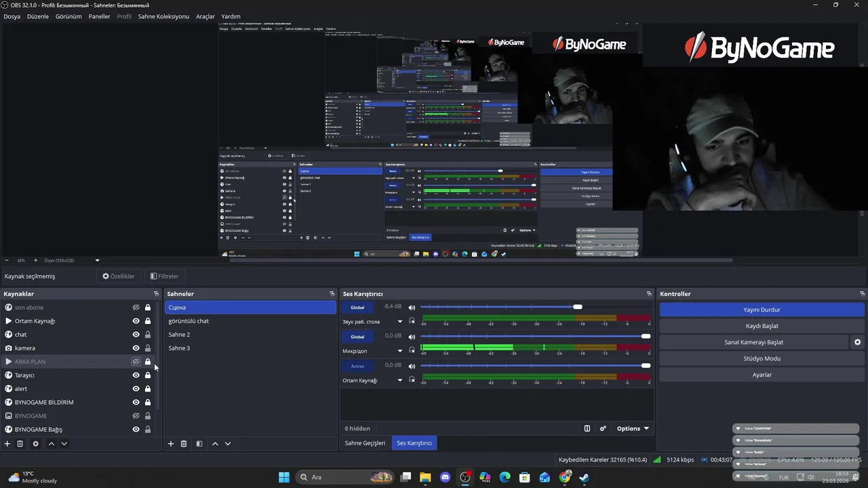Image resolution: width=868 pixels, height=488 pixels.
Task: Open source properties gear in Kaynaklar toolbar
Action: pos(36,443)
